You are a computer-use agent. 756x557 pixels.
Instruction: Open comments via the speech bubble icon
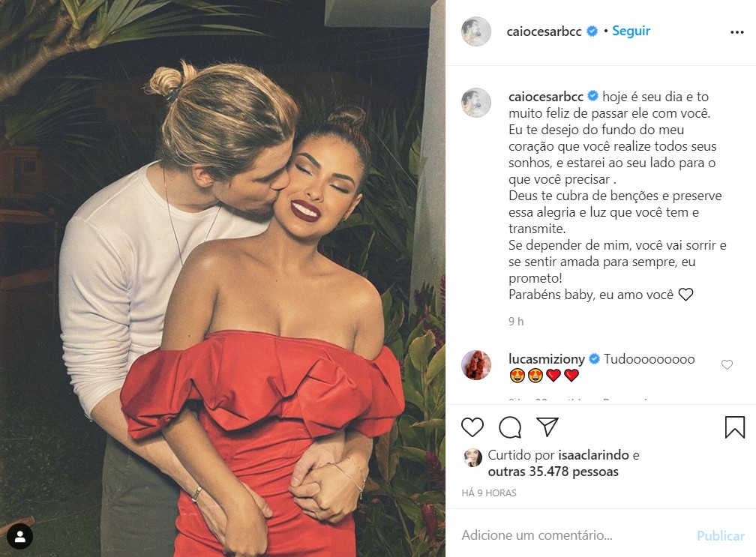click(510, 427)
